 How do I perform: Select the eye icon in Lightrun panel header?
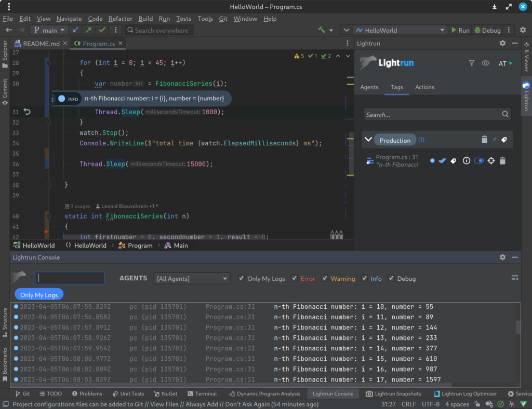point(485,63)
